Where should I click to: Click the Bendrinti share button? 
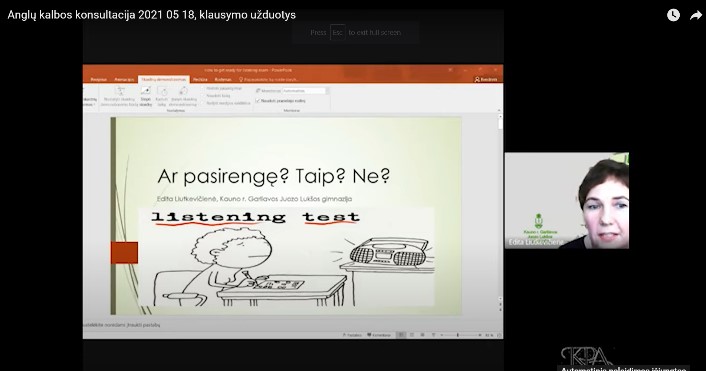click(486, 79)
